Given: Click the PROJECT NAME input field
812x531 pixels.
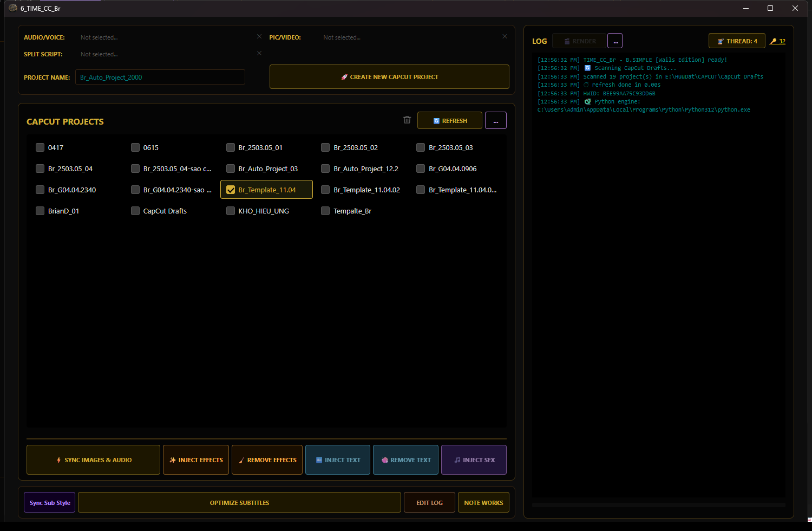Looking at the screenshot, I should [x=160, y=77].
